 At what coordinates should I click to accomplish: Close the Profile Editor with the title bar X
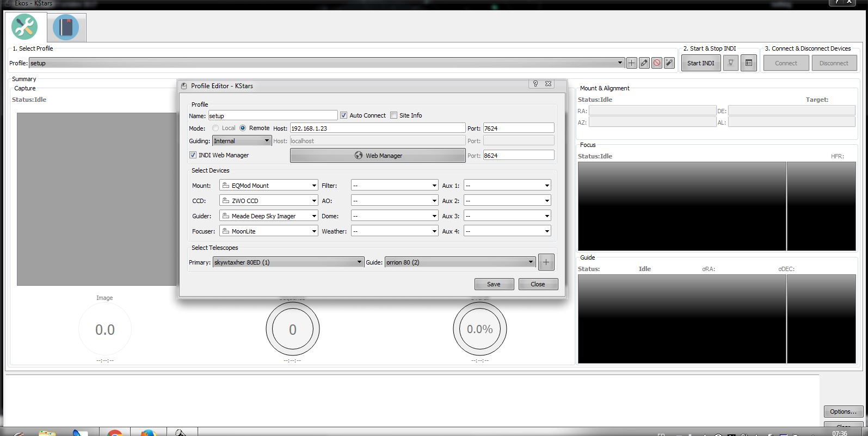click(549, 84)
